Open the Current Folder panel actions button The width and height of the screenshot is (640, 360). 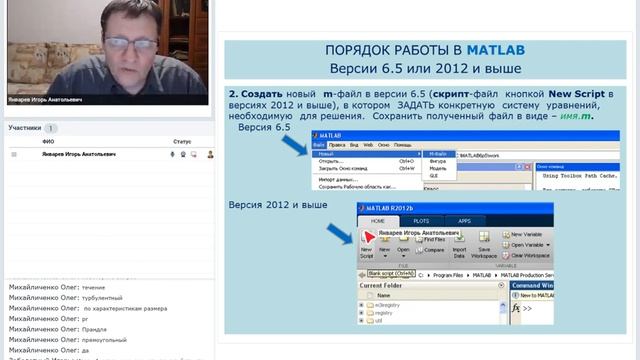click(x=501, y=285)
